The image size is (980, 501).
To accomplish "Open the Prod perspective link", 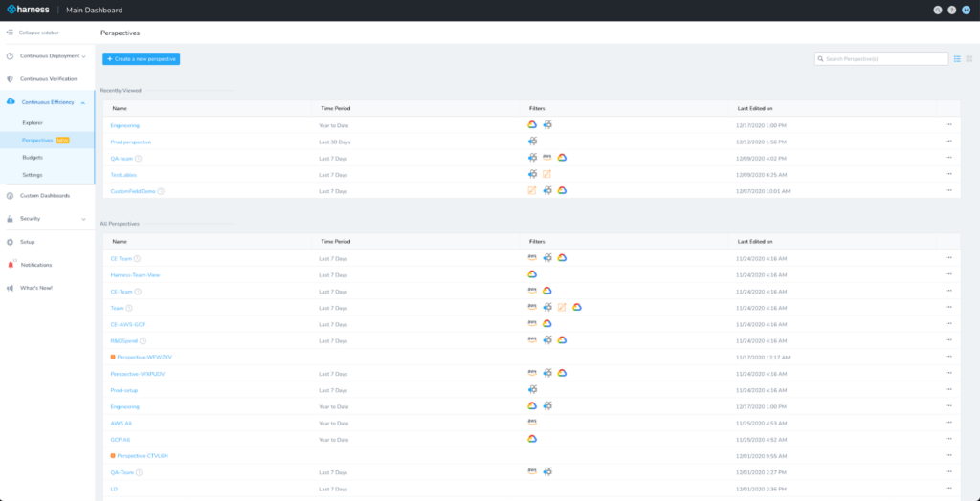I will [130, 142].
